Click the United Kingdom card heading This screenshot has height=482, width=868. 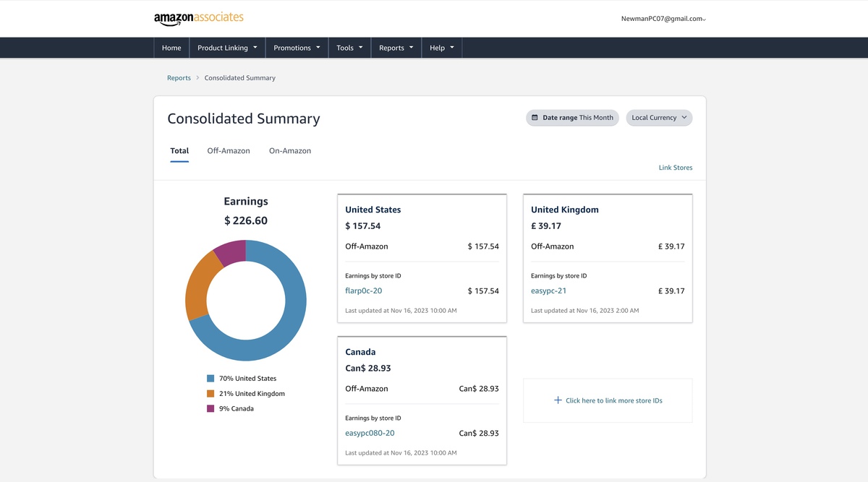point(565,210)
